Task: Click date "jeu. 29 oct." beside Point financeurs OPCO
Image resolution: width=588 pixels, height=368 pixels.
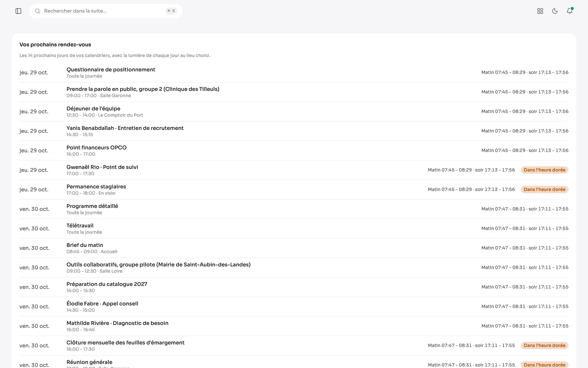Action: tap(34, 151)
